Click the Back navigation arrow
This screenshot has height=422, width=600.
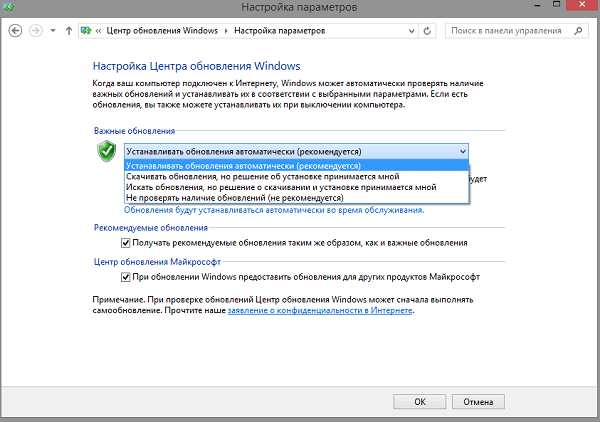(15, 31)
